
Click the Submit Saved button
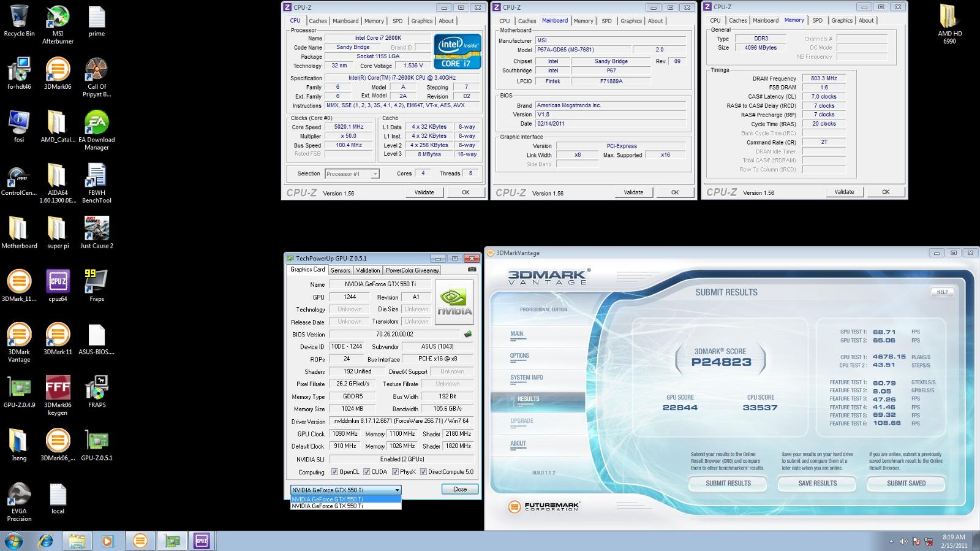(907, 484)
